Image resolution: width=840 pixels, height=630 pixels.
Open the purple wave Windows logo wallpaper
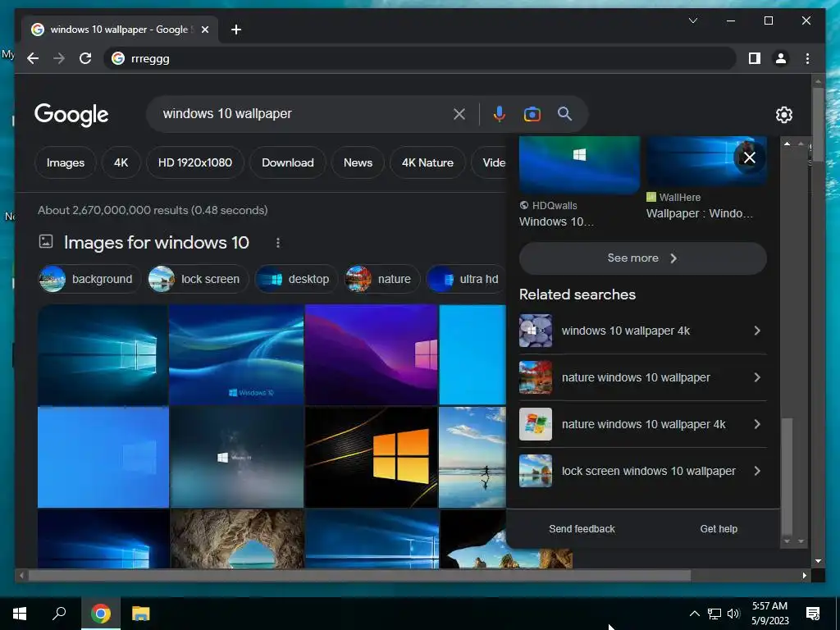[x=372, y=354]
